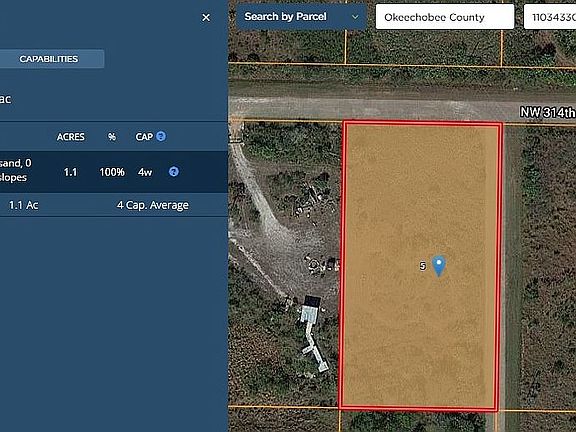
Task: Click the percent column header
Action: click(112, 137)
